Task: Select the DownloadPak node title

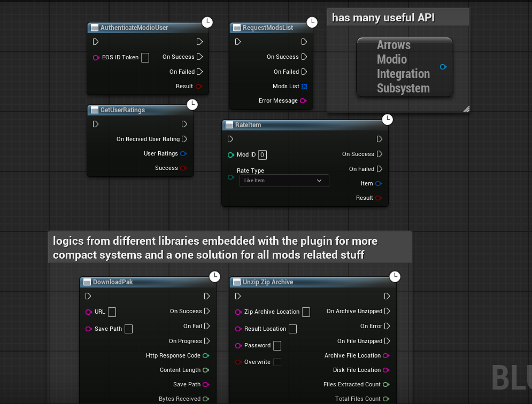Action: click(113, 282)
